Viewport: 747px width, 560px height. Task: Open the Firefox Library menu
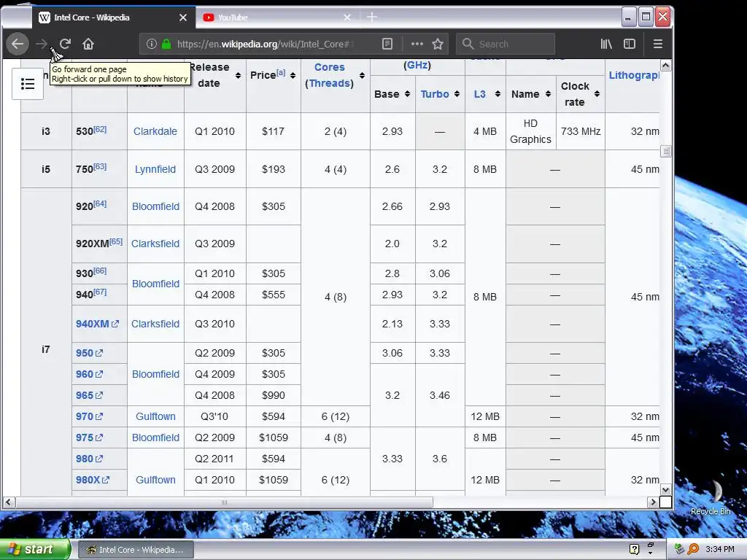click(x=606, y=44)
